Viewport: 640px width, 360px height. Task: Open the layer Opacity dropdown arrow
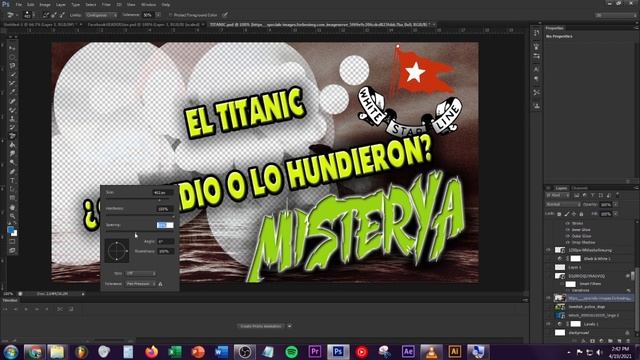click(616, 204)
